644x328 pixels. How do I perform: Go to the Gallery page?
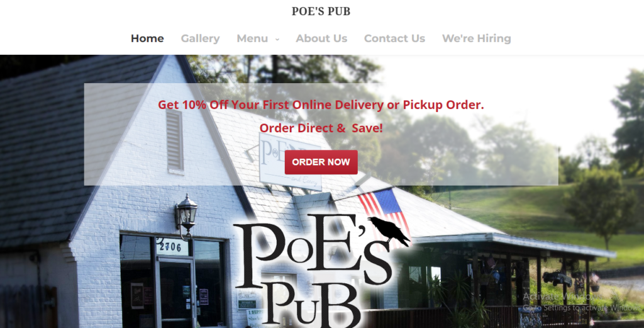[x=200, y=38]
